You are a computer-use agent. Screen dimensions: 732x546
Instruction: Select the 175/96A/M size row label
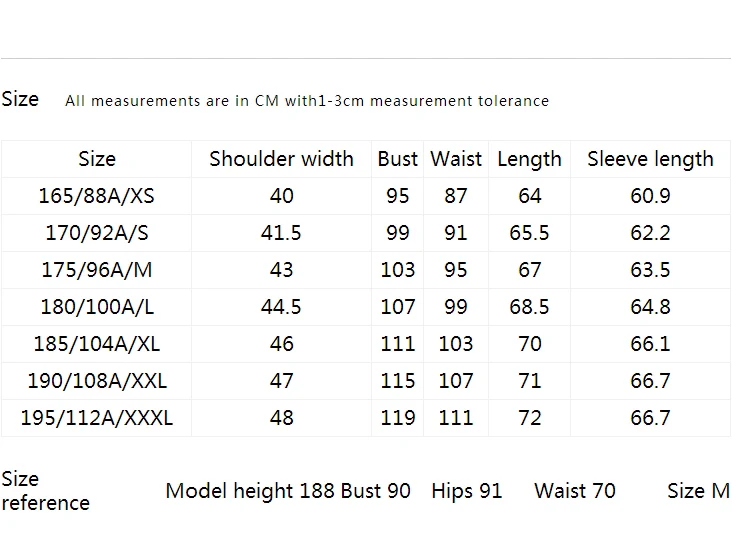tap(96, 270)
